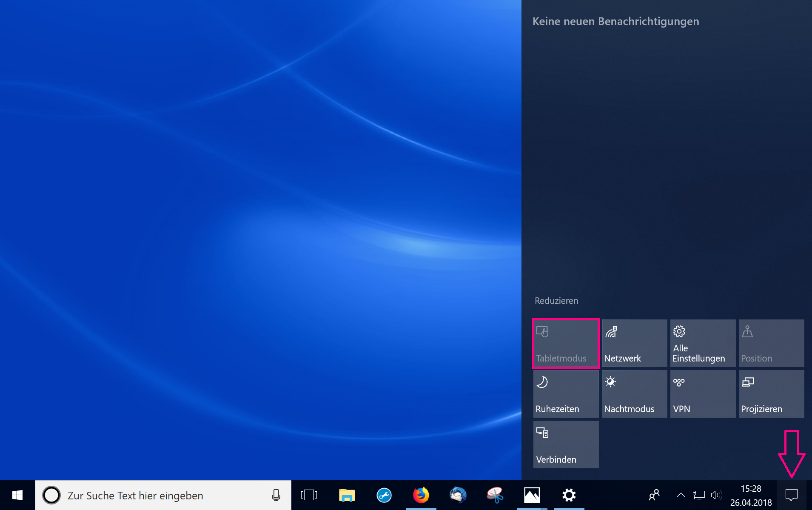812x510 pixels.
Task: Toggle the Position quick action tile
Action: point(771,343)
